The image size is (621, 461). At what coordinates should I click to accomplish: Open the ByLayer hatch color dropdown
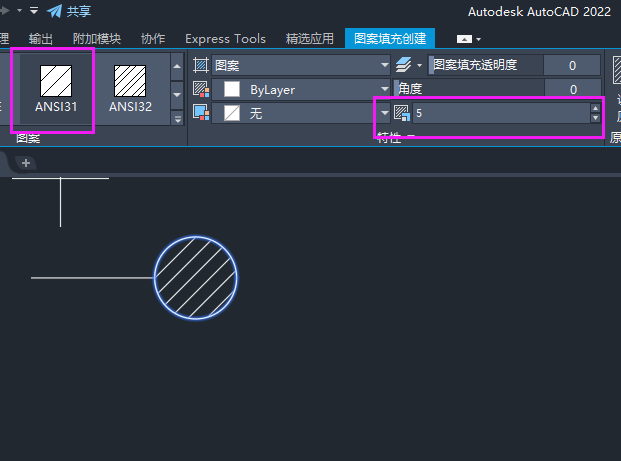click(384, 89)
